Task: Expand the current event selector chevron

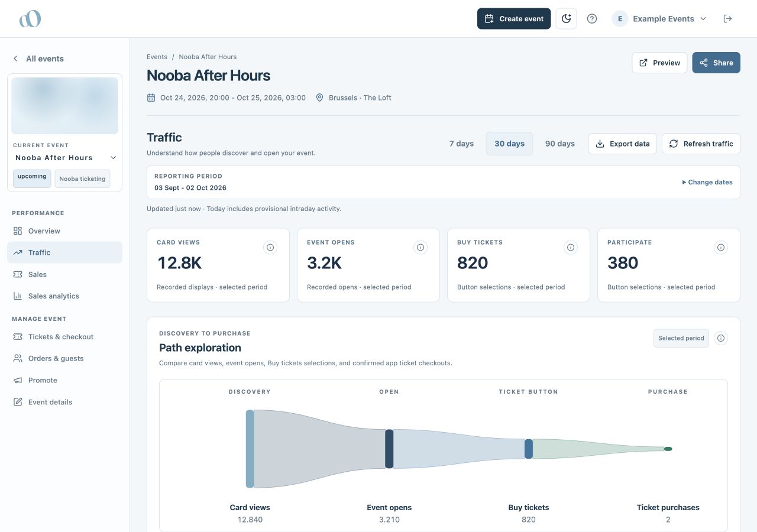Action: click(x=113, y=158)
